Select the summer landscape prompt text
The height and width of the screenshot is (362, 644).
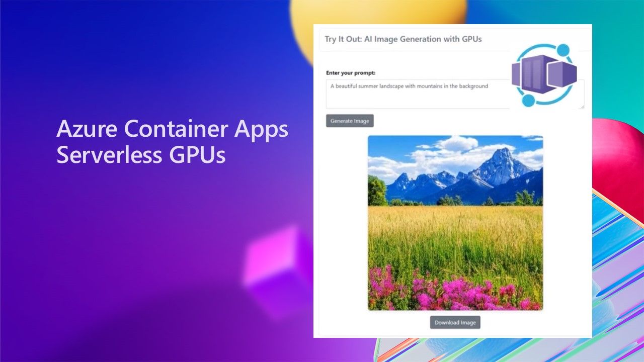[x=409, y=86]
